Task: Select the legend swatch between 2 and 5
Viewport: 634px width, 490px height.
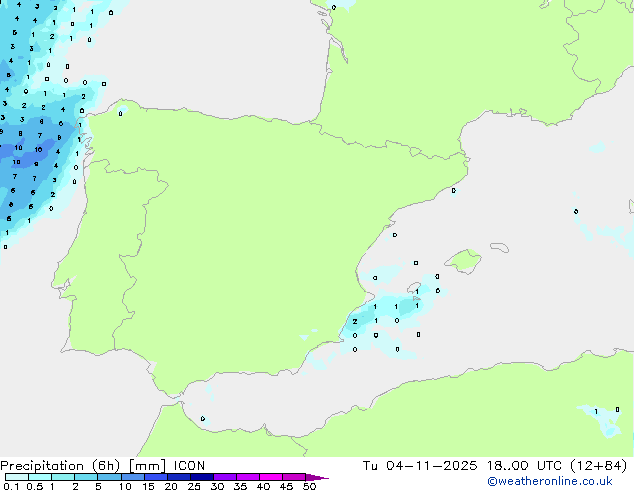Action: (x=86, y=477)
